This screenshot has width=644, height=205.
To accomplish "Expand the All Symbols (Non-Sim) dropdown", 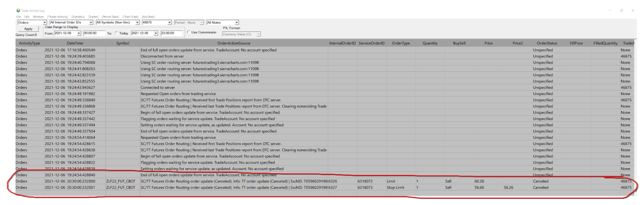I will click(x=137, y=22).
